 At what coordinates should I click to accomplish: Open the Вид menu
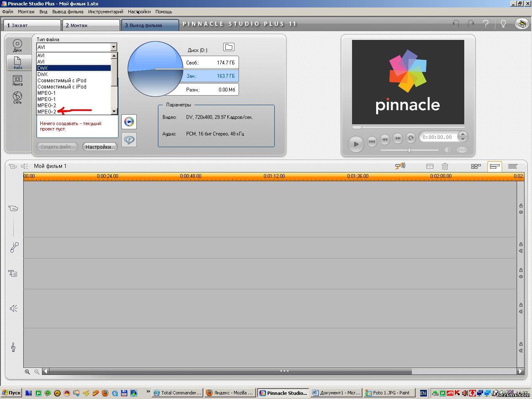pyautogui.click(x=43, y=12)
